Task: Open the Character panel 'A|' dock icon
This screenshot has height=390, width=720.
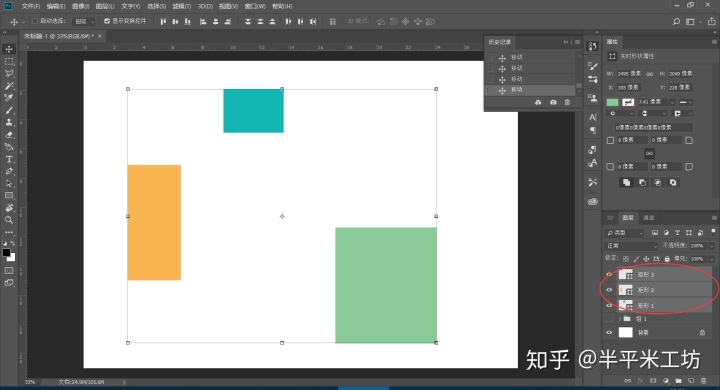Action: click(593, 117)
